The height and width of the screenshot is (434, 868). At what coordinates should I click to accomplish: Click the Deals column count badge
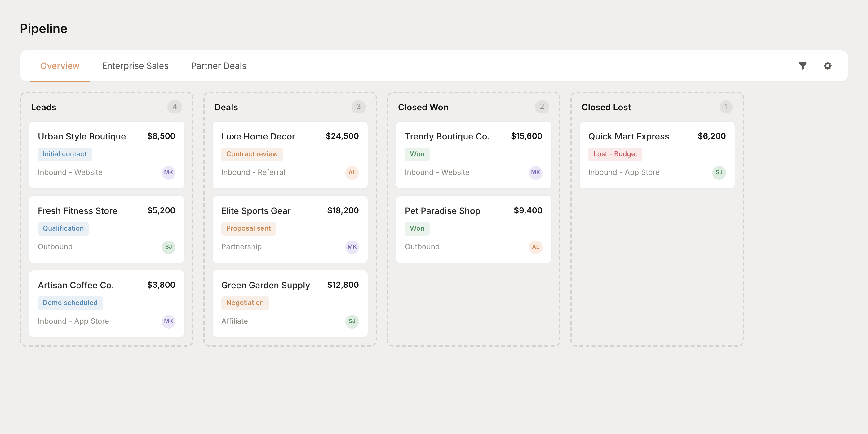(x=359, y=107)
